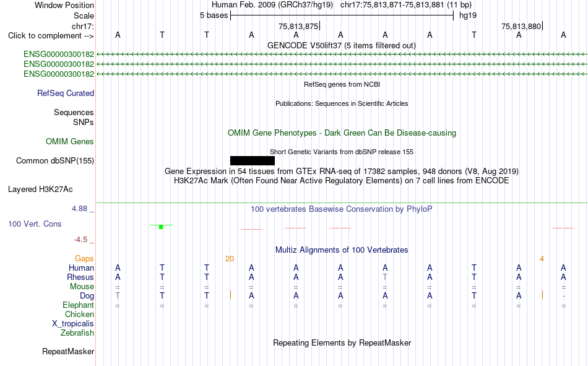Click the H3K27Ac Mark ENCODE track title
The image size is (588, 366).
(342, 181)
